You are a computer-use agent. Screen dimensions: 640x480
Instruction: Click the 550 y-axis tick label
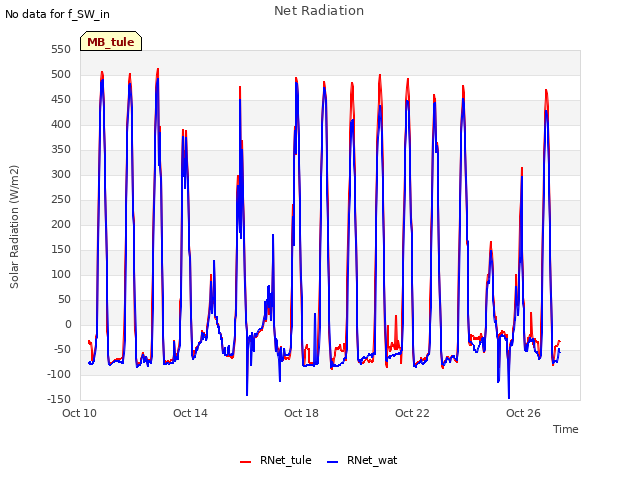[x=61, y=50]
